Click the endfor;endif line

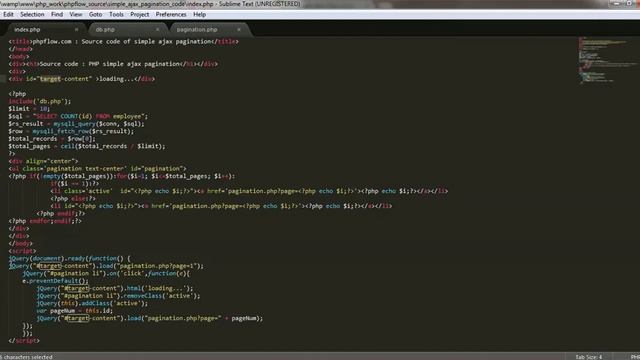(x=45, y=221)
